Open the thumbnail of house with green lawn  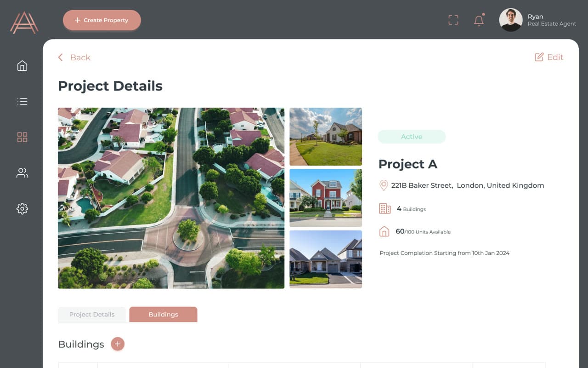tap(326, 137)
